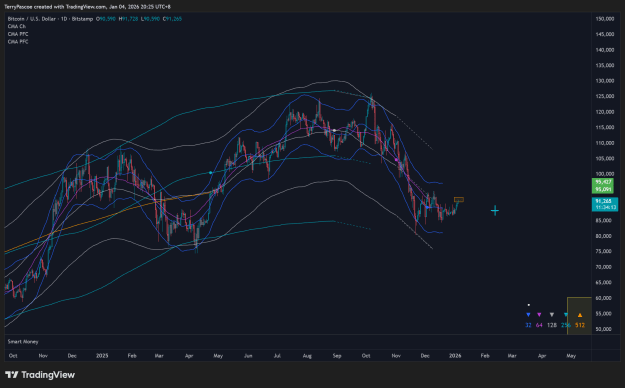This screenshot has width=625, height=388.
Task: Click the blue down arrow above 32
Action: click(528, 315)
